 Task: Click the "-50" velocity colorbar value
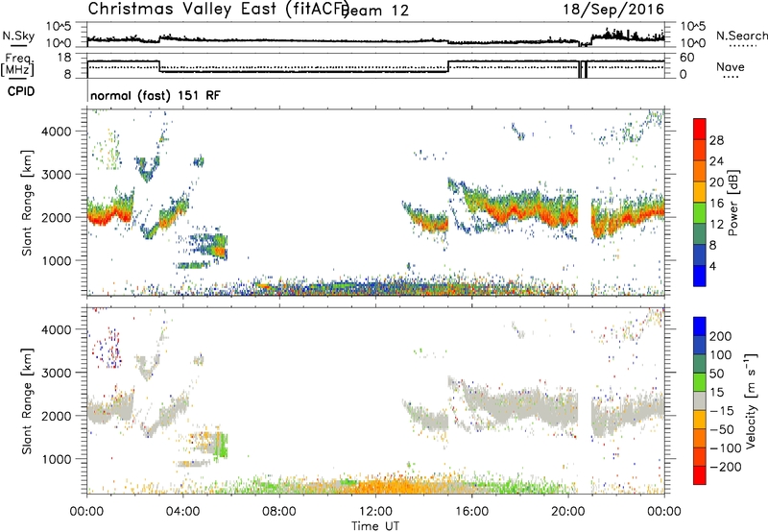(722, 429)
